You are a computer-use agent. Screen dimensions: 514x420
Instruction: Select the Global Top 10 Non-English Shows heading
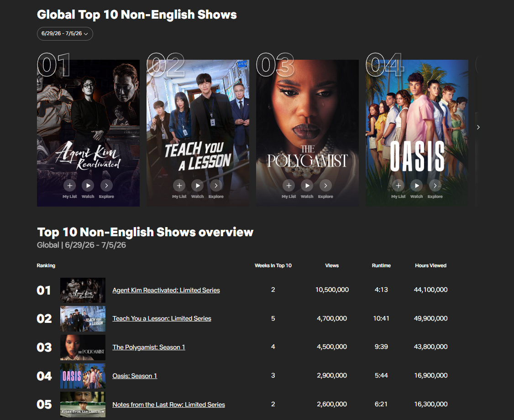coord(136,15)
